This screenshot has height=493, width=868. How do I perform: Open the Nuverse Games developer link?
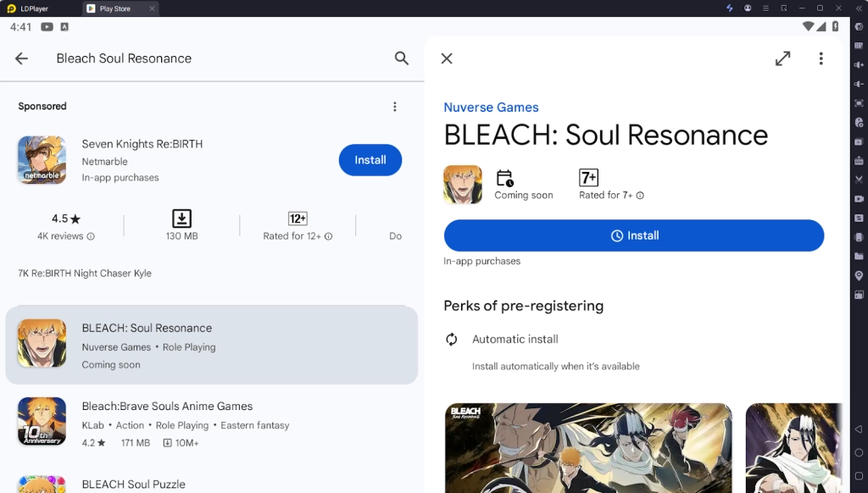point(491,108)
